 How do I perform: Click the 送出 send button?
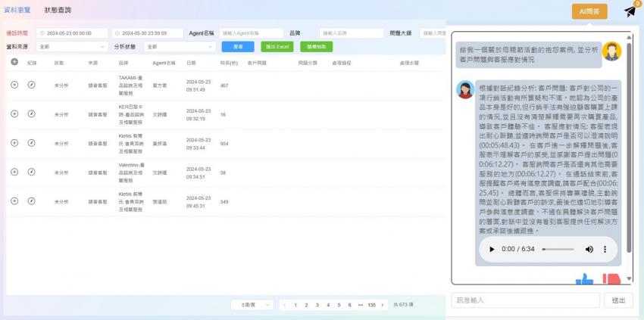[618, 300]
